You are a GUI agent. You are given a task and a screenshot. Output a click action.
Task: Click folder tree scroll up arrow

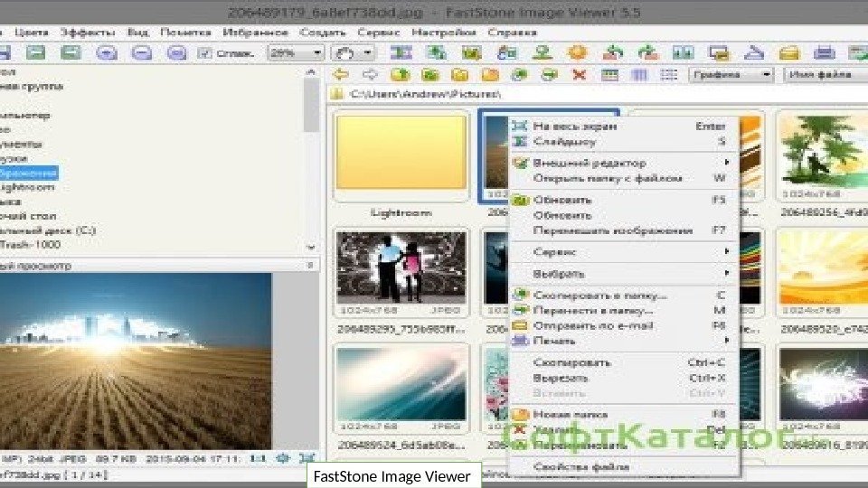click(x=310, y=72)
